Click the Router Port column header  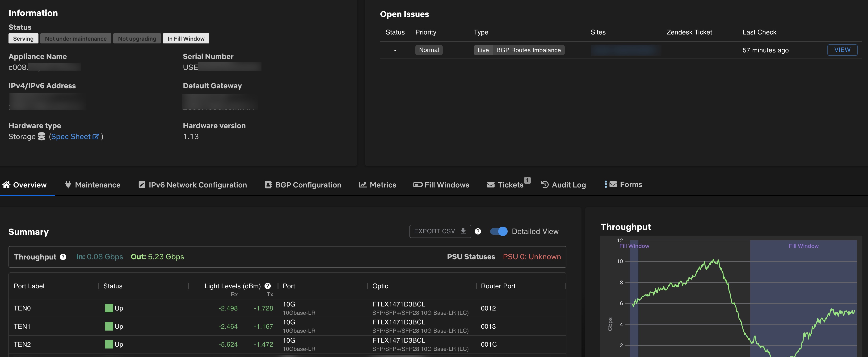tap(498, 286)
